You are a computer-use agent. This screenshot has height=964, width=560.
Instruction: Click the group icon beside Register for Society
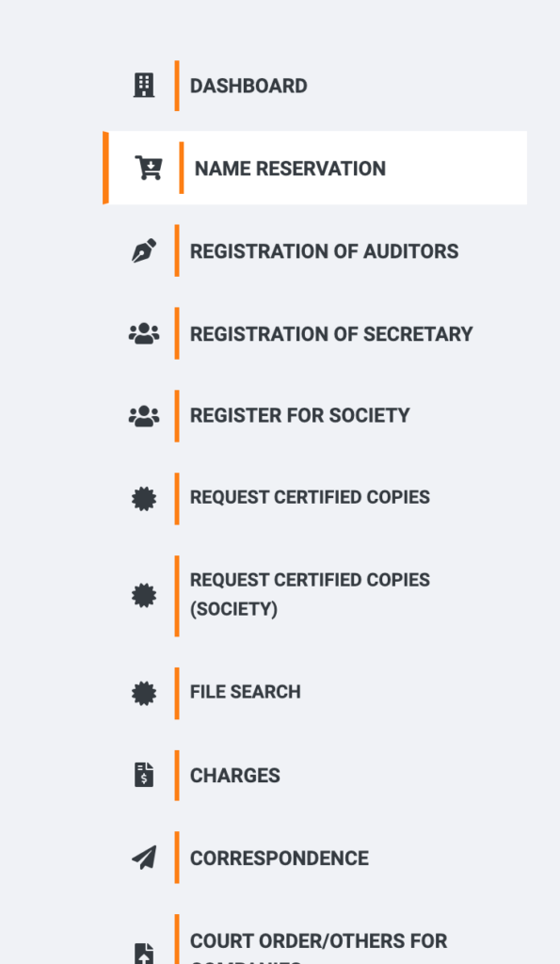click(x=144, y=416)
